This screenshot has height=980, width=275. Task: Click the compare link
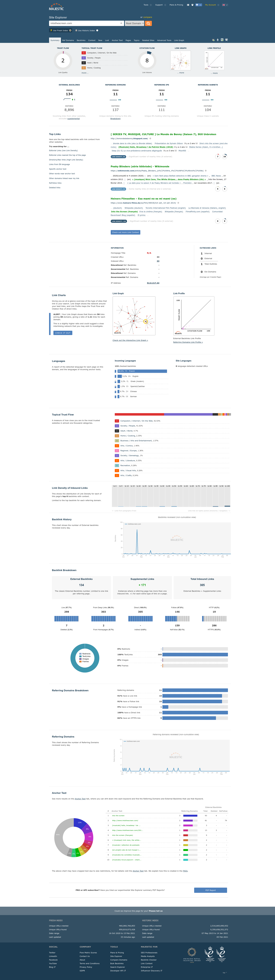coord(148,17)
